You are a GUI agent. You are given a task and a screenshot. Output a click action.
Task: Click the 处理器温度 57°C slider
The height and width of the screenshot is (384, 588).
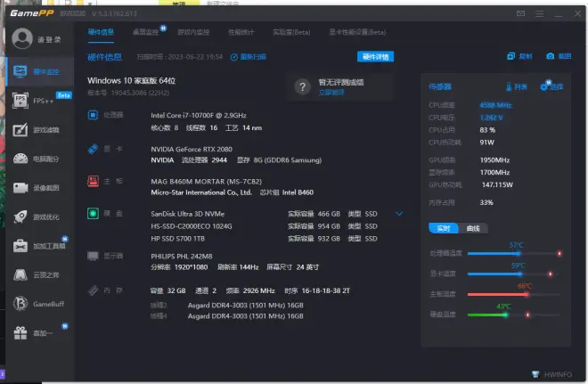(x=514, y=254)
